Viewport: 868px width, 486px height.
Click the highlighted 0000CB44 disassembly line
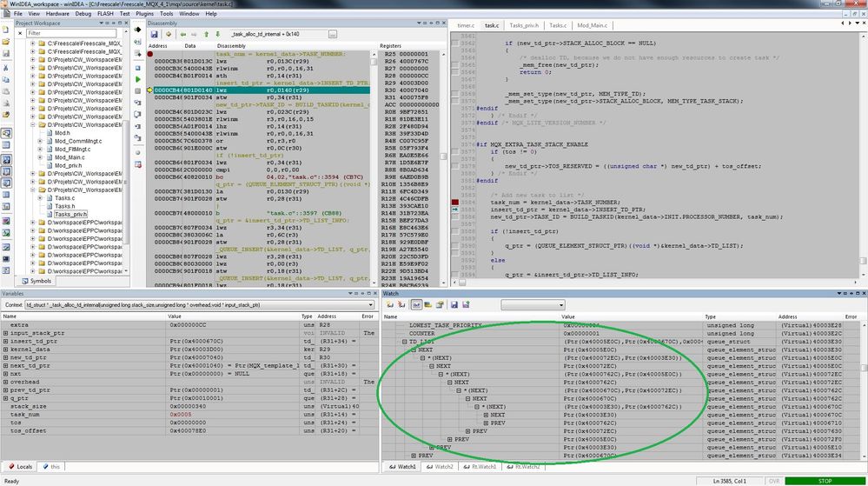tap(261, 90)
